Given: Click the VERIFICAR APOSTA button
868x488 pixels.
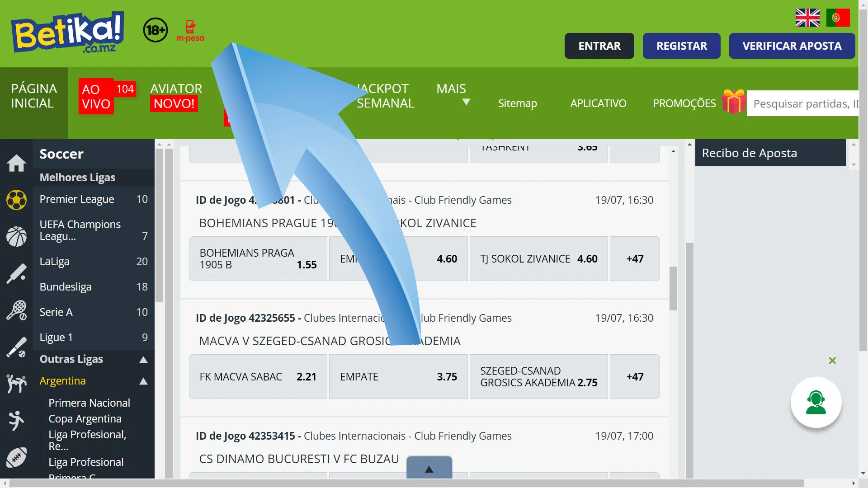Looking at the screenshot, I should [792, 46].
